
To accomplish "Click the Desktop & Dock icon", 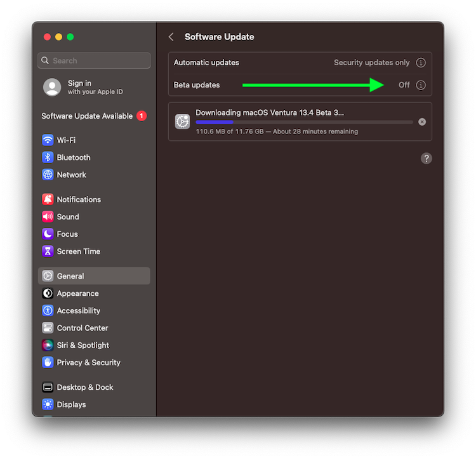I will click(x=48, y=387).
